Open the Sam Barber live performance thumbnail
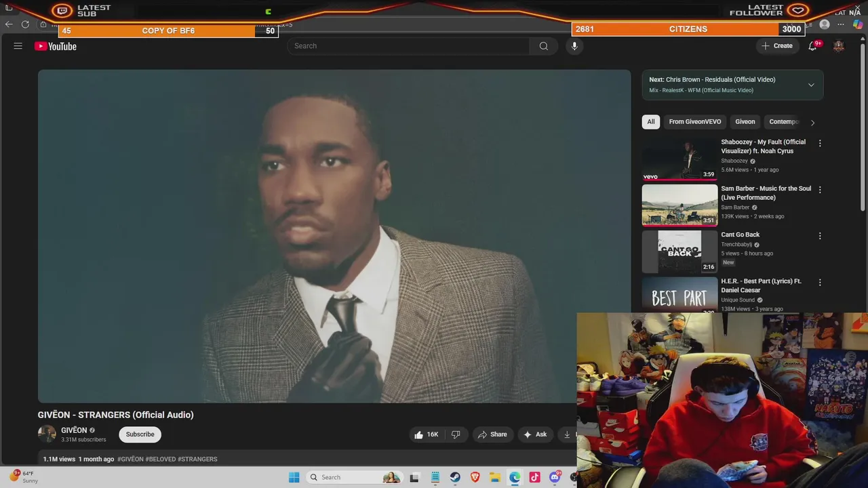Viewport: 868px width, 488px height. pyautogui.click(x=679, y=205)
